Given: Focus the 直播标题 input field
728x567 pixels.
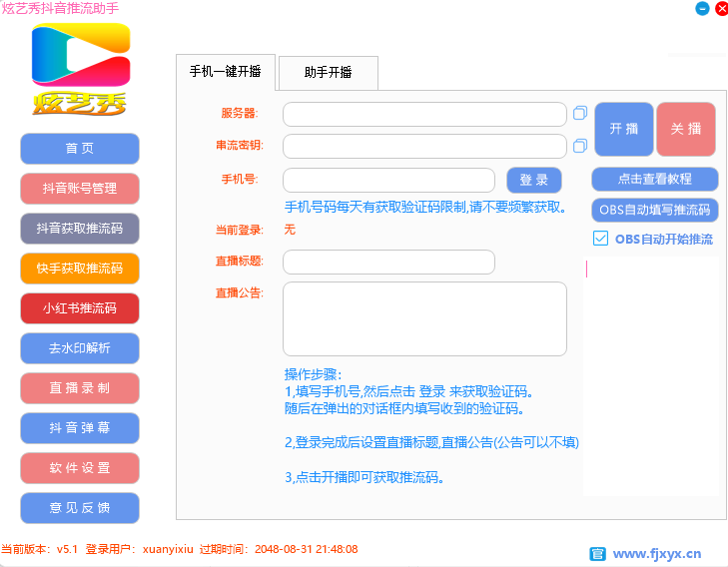Looking at the screenshot, I should coord(388,262).
